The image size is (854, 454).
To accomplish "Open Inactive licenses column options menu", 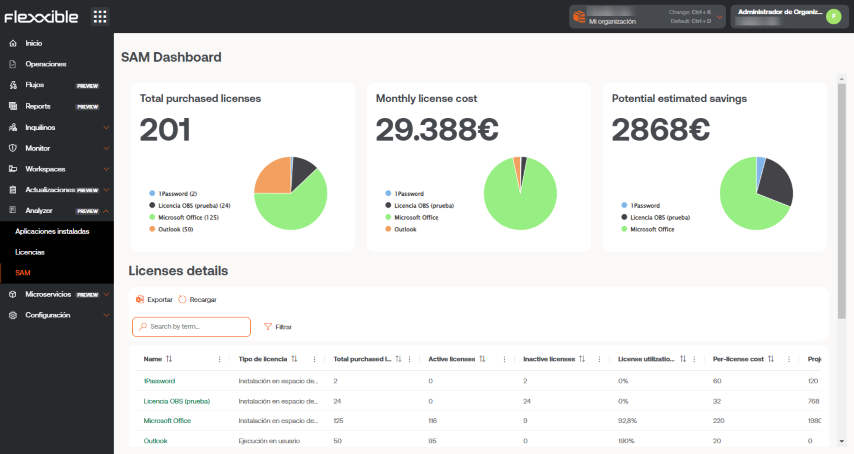I will [x=599, y=359].
